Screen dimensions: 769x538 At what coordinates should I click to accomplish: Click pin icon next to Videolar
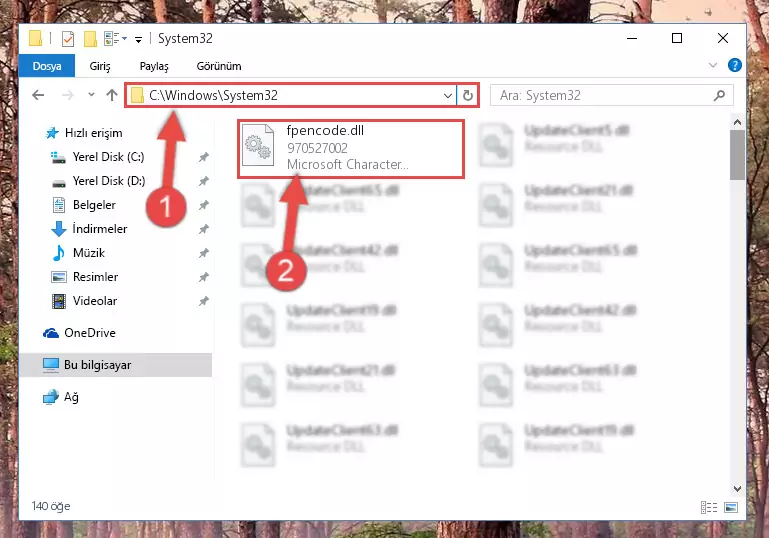[204, 301]
